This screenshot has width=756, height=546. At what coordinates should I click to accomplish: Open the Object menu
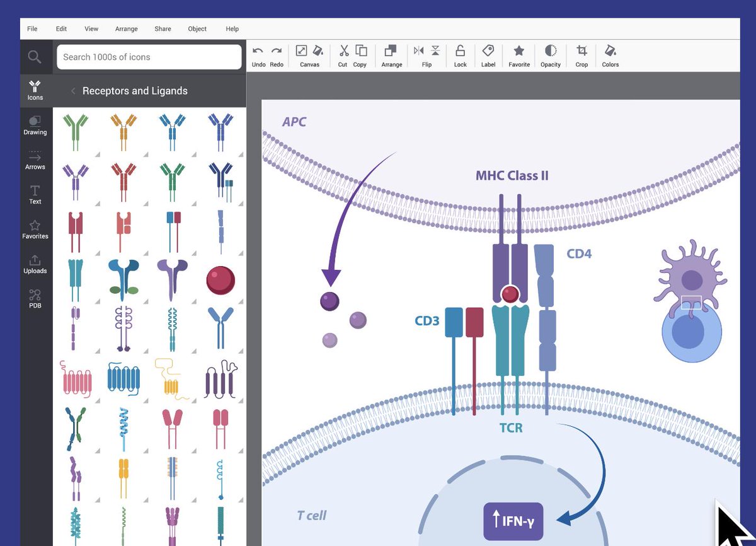[x=197, y=29]
